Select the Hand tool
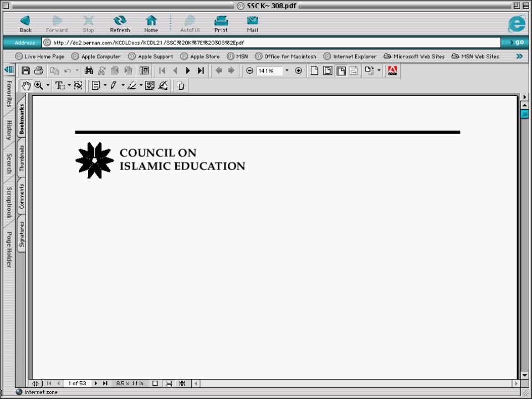532x399 pixels. point(26,85)
